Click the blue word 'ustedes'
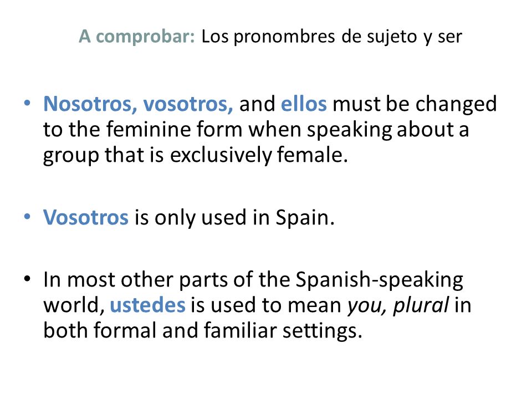 pos(147,305)
